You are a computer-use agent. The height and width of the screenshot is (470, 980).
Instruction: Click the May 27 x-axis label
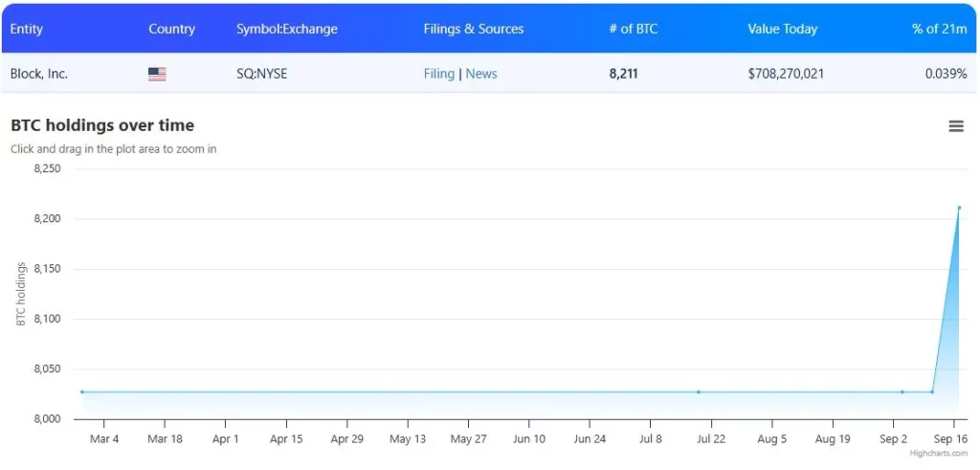(x=468, y=438)
